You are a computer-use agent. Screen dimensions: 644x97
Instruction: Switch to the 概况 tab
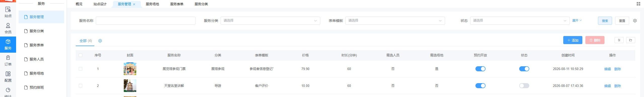79,4
